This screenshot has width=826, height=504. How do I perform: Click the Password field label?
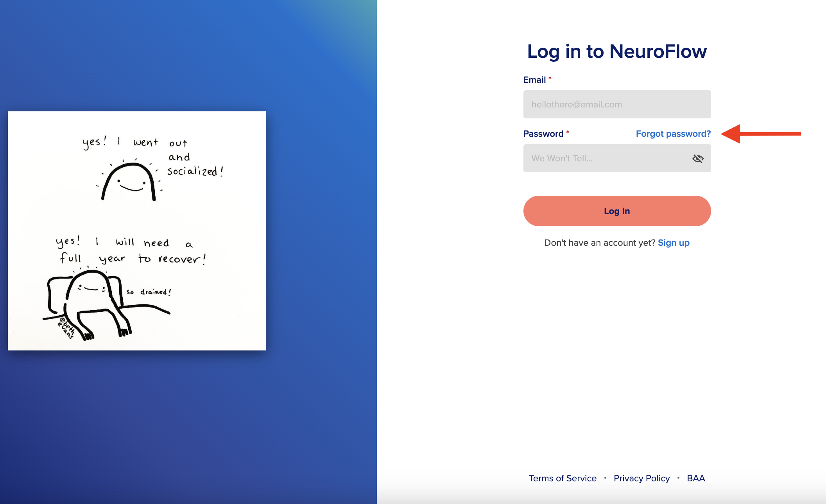point(543,134)
